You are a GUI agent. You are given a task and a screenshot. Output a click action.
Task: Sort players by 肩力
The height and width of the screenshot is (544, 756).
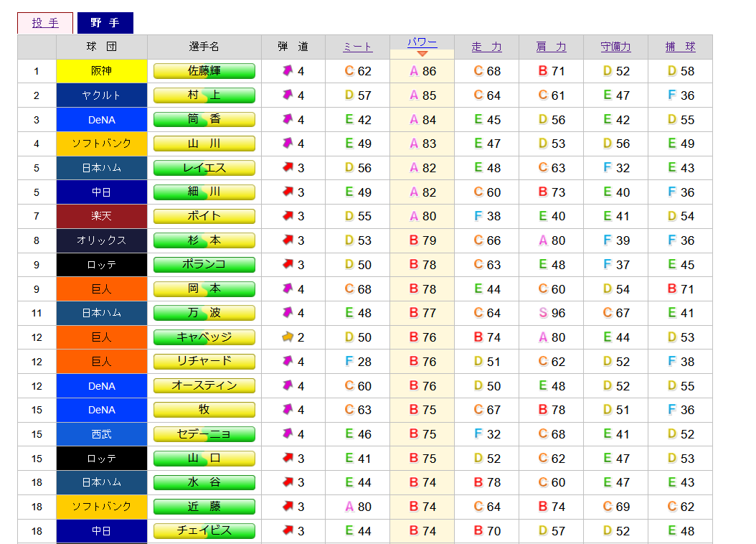click(x=551, y=47)
